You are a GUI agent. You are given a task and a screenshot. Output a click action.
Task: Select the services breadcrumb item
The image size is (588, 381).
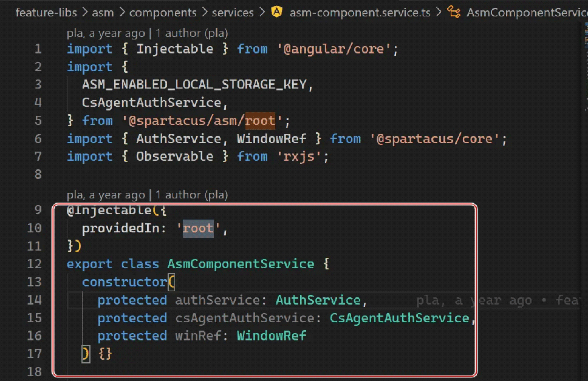(x=233, y=12)
